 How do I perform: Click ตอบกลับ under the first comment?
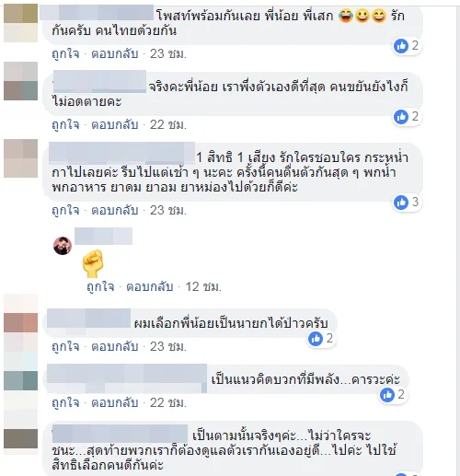click(115, 53)
